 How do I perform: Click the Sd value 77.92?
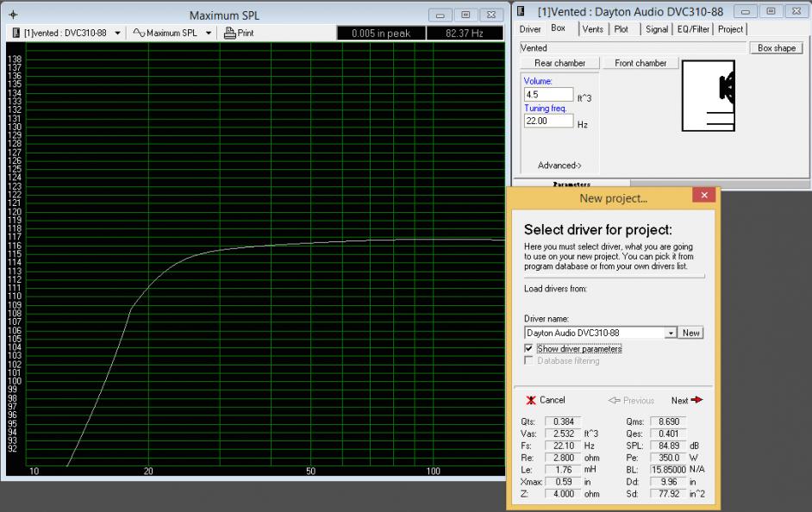[669, 494]
